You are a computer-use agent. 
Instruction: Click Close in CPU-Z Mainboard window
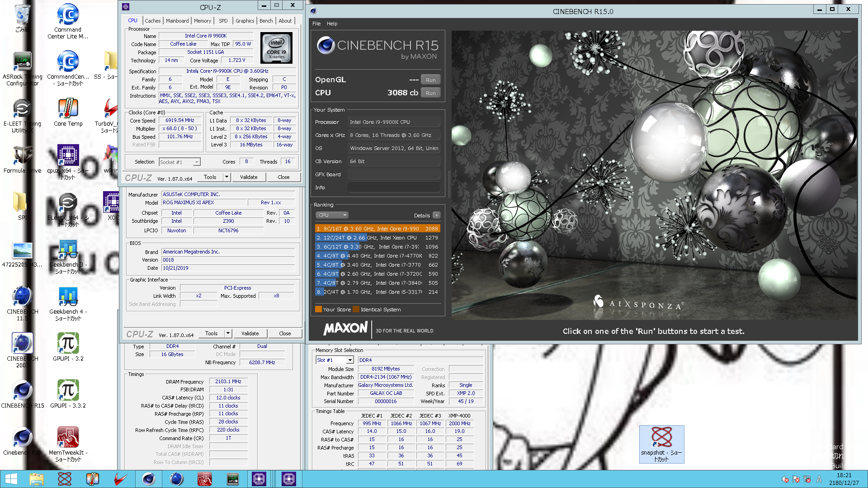click(285, 333)
